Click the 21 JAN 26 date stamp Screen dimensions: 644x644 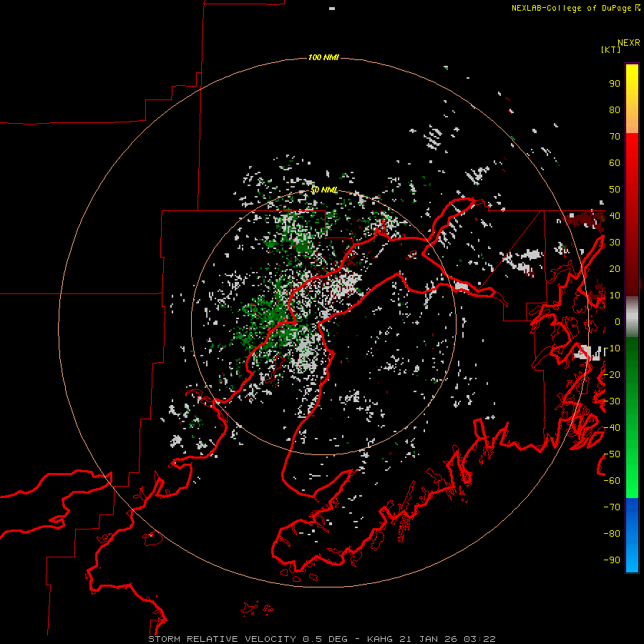(429, 639)
